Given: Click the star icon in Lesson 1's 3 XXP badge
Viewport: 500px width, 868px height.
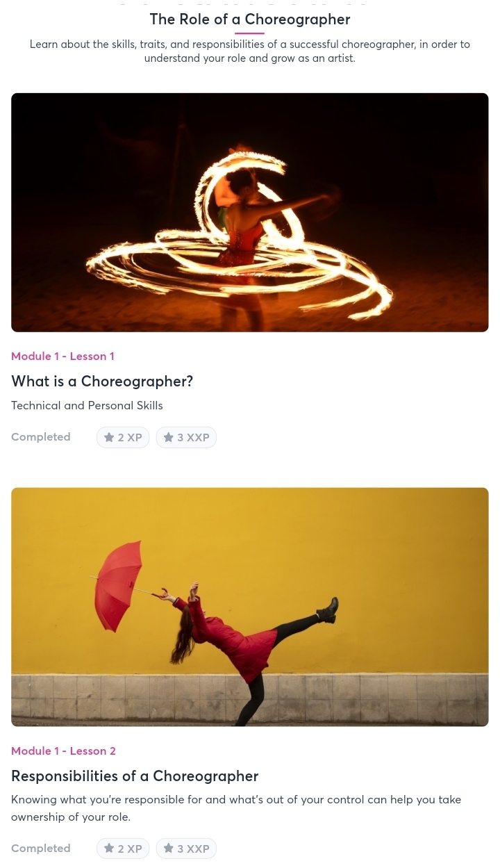Looking at the screenshot, I should [168, 437].
